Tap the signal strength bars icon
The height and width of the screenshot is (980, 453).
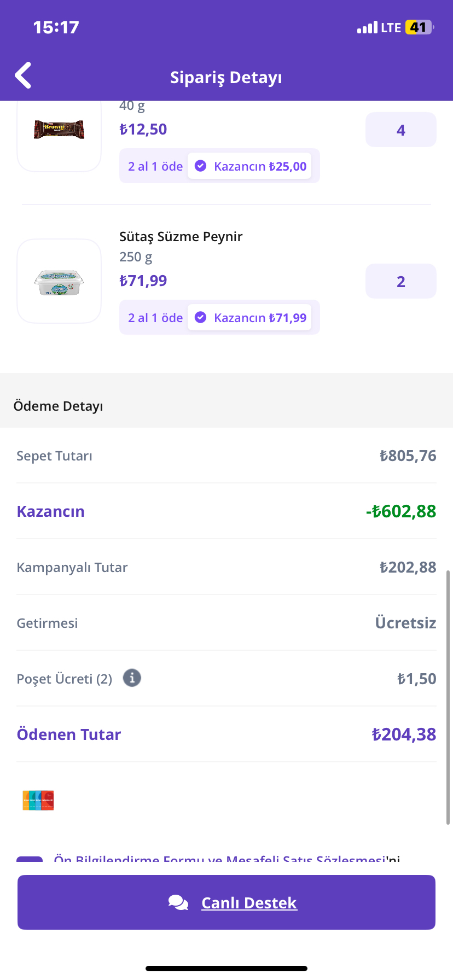(367, 27)
